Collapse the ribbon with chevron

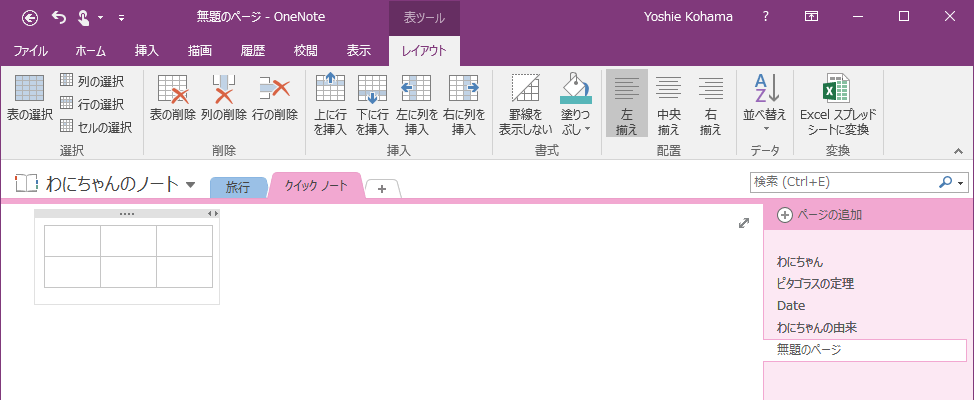[958, 151]
